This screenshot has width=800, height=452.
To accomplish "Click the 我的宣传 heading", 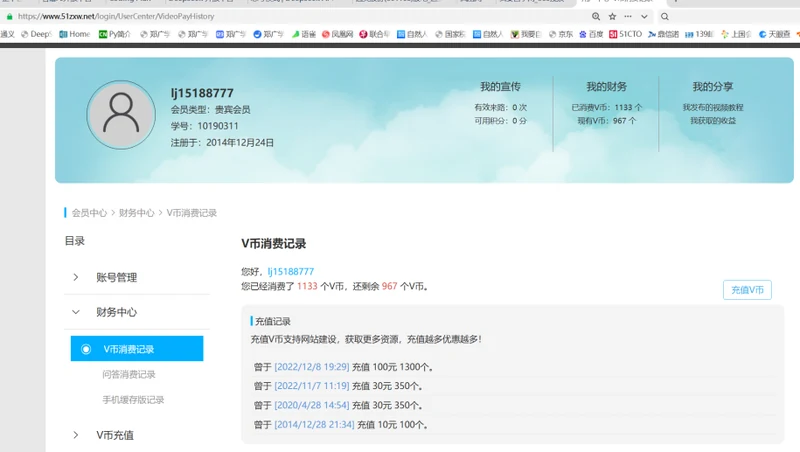I will [x=500, y=87].
